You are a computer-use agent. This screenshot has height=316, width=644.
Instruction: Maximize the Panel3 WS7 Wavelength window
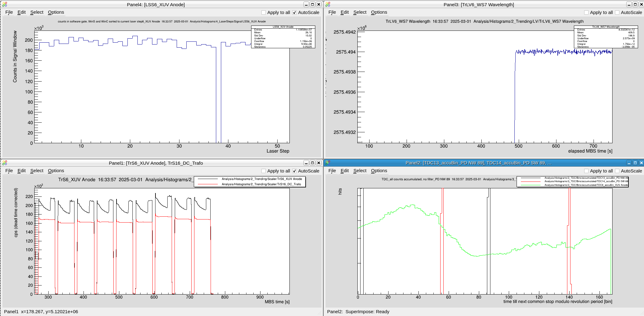pos(635,4)
